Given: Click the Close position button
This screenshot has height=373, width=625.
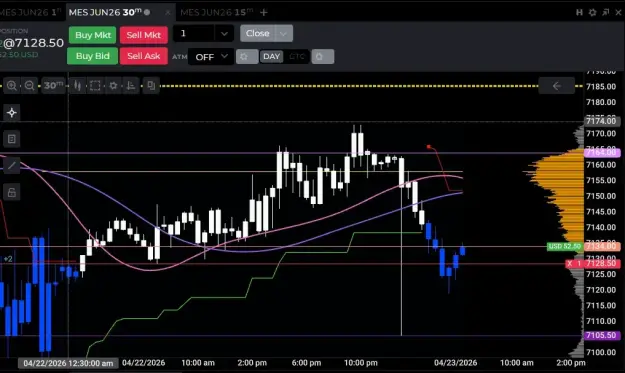Looking at the screenshot, I should point(257,33).
